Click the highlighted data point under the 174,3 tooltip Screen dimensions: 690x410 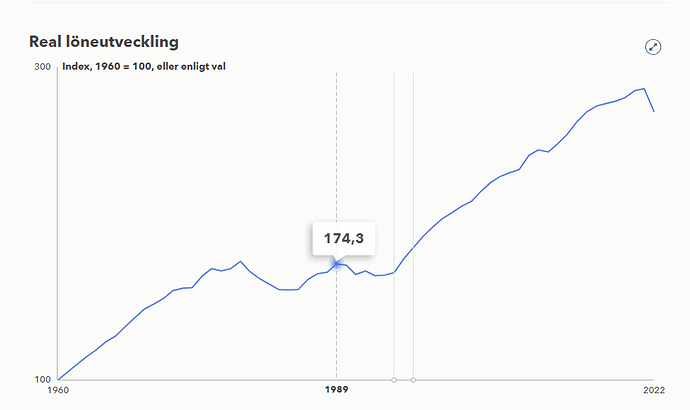(337, 263)
